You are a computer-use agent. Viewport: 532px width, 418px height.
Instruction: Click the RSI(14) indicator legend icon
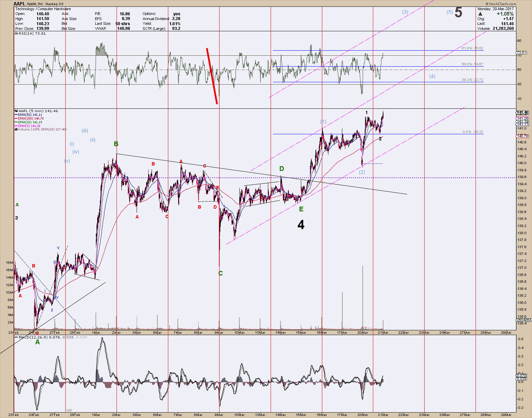point(16,34)
